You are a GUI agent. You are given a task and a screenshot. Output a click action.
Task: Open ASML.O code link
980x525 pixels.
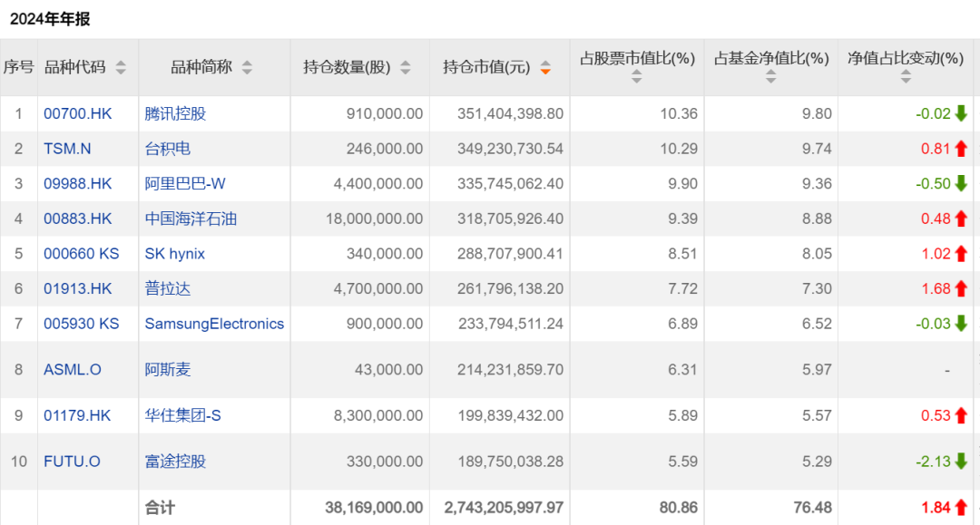tap(73, 370)
